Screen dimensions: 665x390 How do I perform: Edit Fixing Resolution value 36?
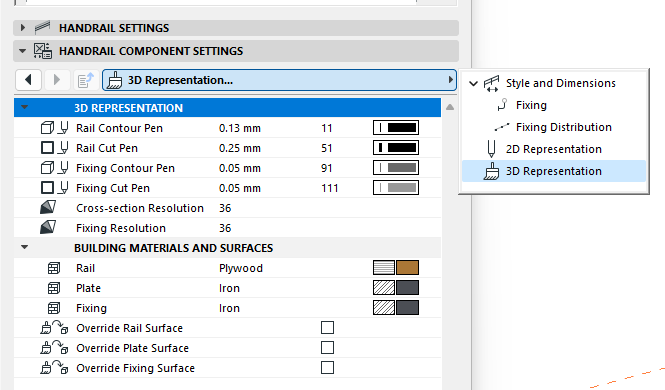tap(225, 228)
